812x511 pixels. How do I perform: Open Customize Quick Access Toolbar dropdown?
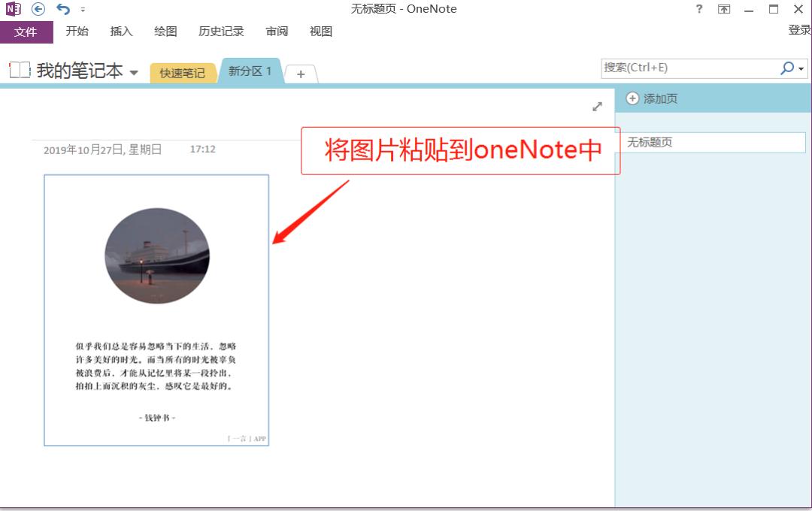[x=83, y=9]
